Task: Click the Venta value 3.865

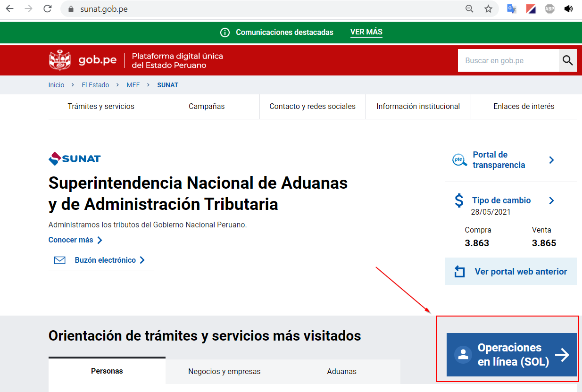Action: tap(544, 243)
